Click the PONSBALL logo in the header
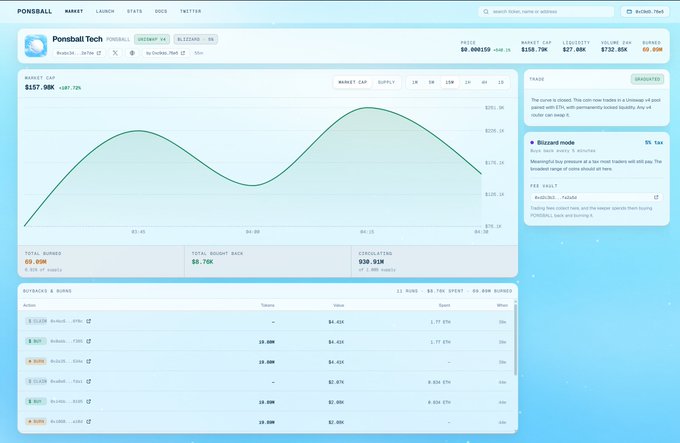This screenshot has height=443, width=680. [x=34, y=11]
